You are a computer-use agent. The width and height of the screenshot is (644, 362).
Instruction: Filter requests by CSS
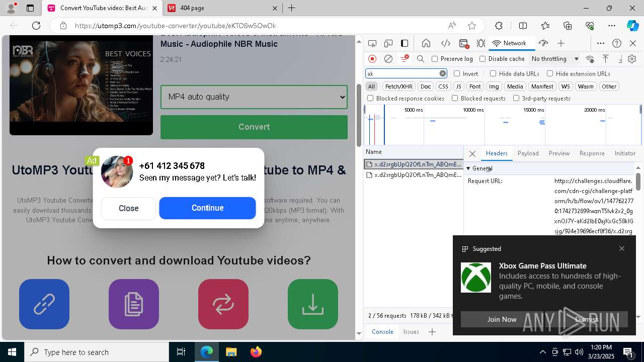[443, 86]
